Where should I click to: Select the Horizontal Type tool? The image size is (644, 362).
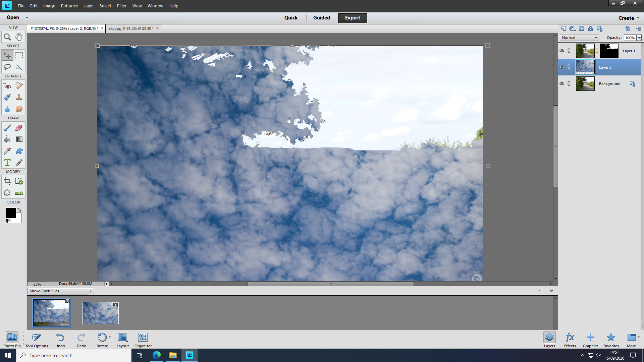coord(7,163)
